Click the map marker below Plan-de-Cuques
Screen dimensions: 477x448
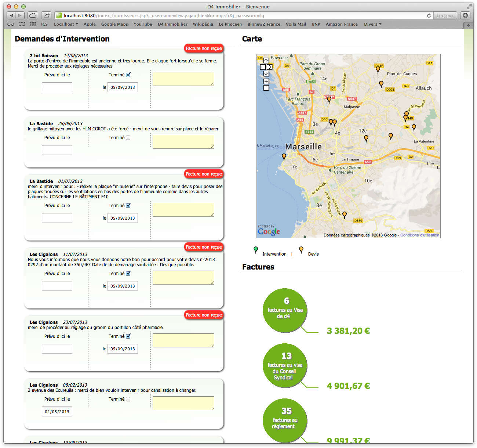[x=381, y=84]
